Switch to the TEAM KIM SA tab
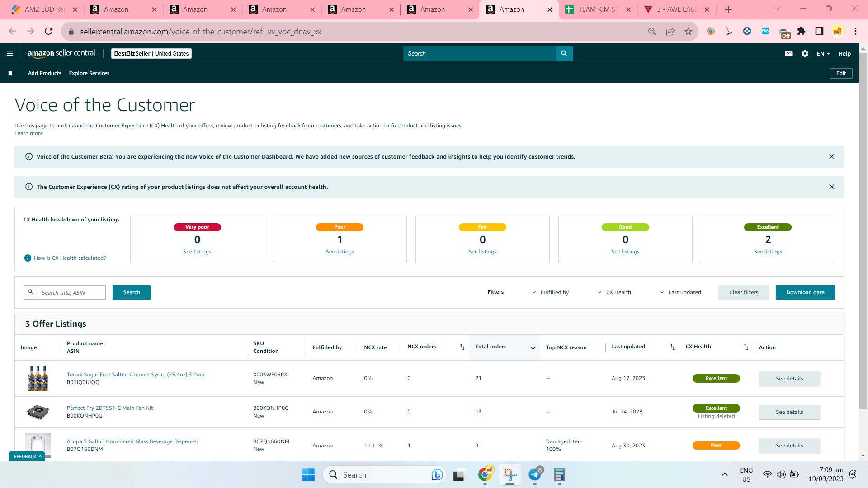The image size is (868, 488). 598,9
